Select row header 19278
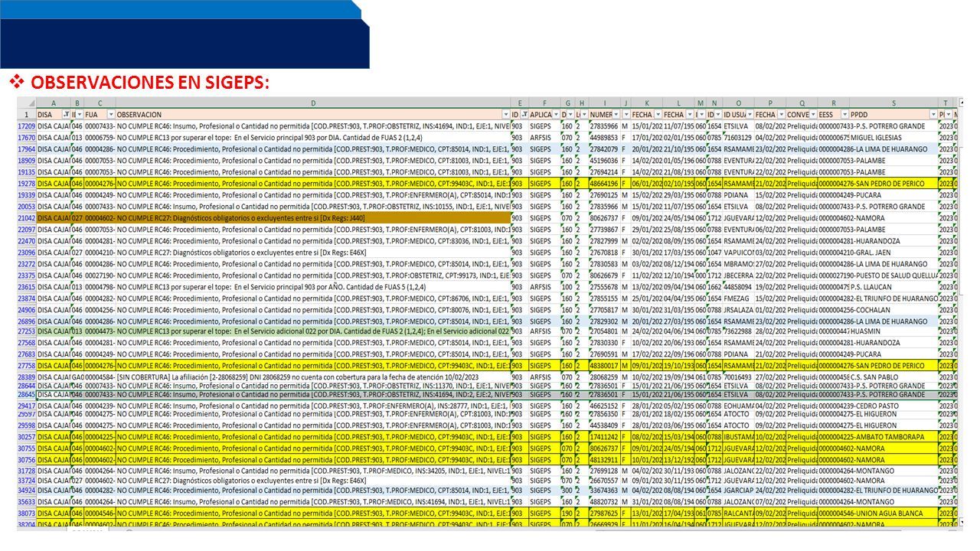Viewport: 980px width, 551px height. coord(27,184)
